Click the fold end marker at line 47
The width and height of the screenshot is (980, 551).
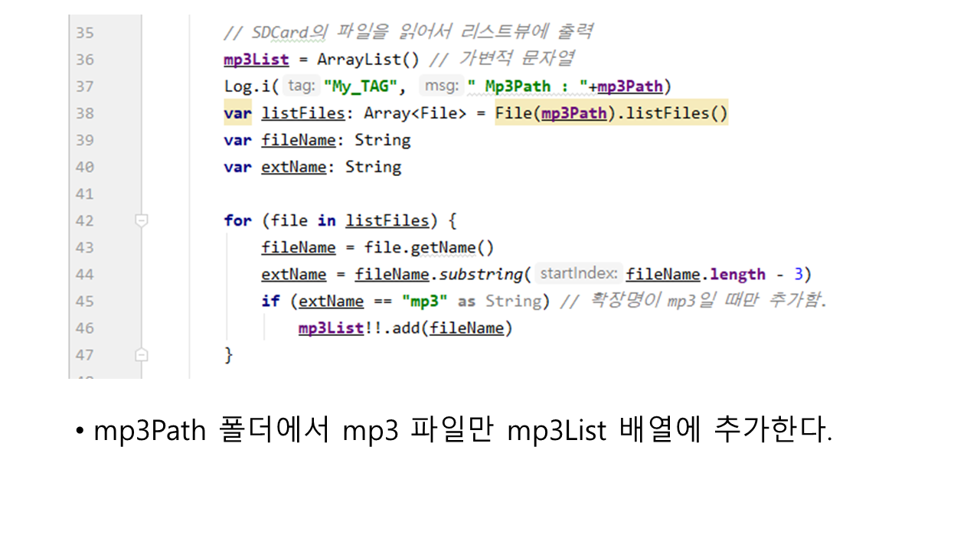click(x=140, y=355)
